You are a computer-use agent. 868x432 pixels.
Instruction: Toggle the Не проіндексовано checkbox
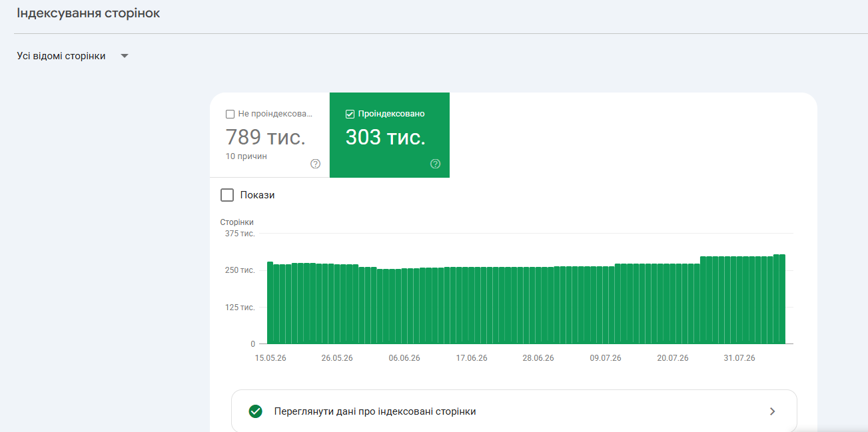(x=230, y=114)
